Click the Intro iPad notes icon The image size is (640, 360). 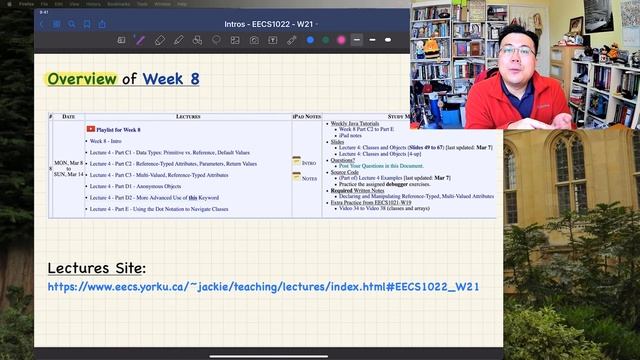click(x=296, y=161)
